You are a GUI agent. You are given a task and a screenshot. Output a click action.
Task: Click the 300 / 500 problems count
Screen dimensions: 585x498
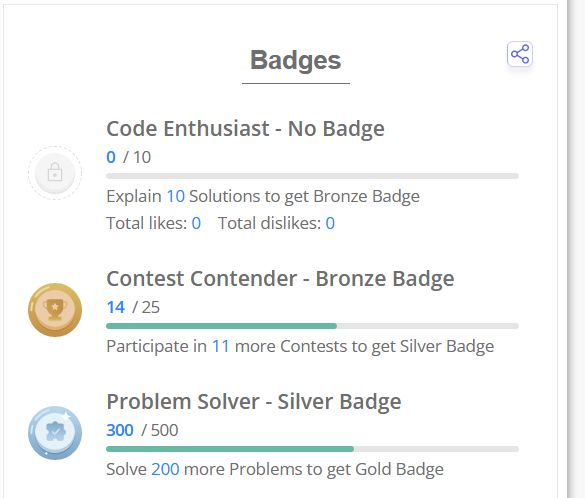[142, 430]
